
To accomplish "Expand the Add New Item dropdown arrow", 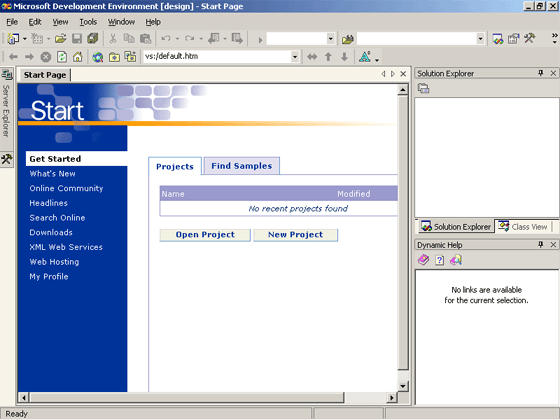I will point(48,39).
